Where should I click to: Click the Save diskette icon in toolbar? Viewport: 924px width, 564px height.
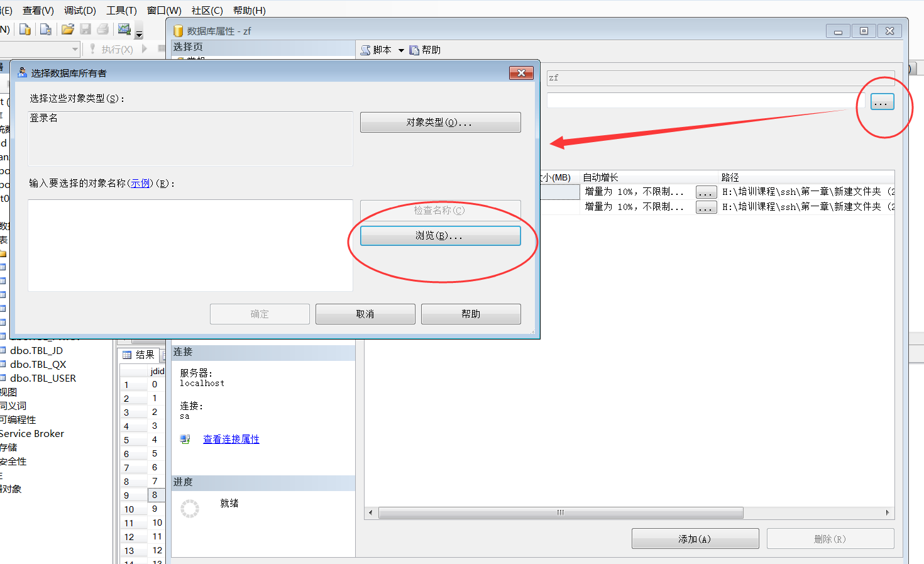[x=85, y=29]
